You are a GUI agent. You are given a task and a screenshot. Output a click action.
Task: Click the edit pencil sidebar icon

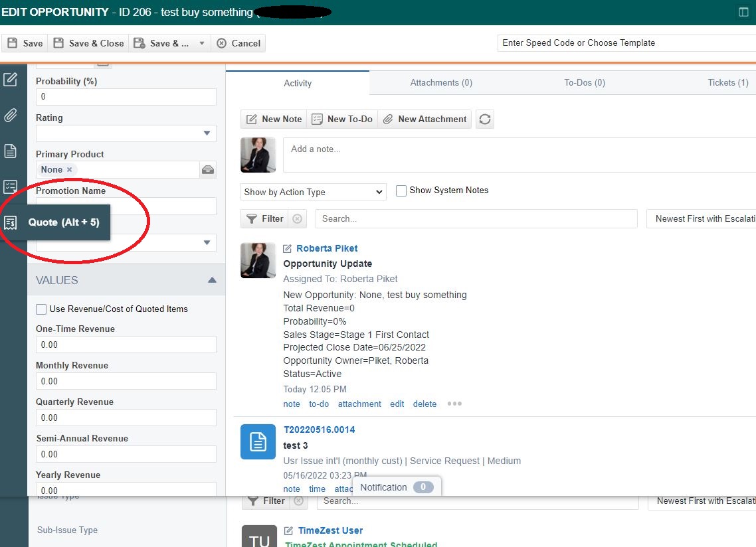click(x=10, y=80)
